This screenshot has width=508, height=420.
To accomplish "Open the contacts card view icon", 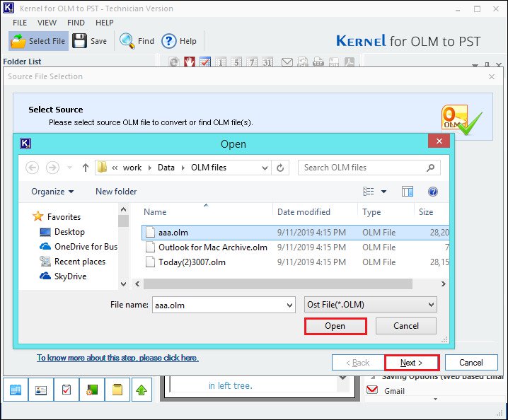I will [x=41, y=390].
